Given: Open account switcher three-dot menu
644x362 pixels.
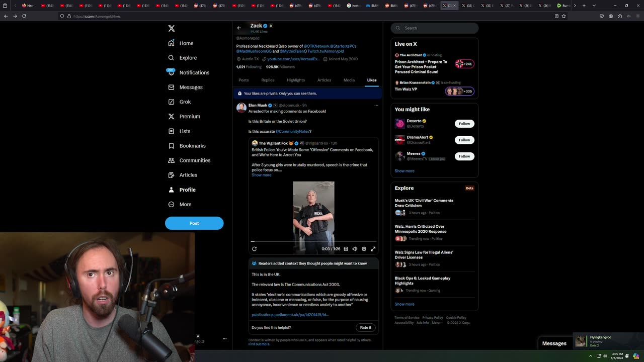Looking at the screenshot, I should [224, 339].
